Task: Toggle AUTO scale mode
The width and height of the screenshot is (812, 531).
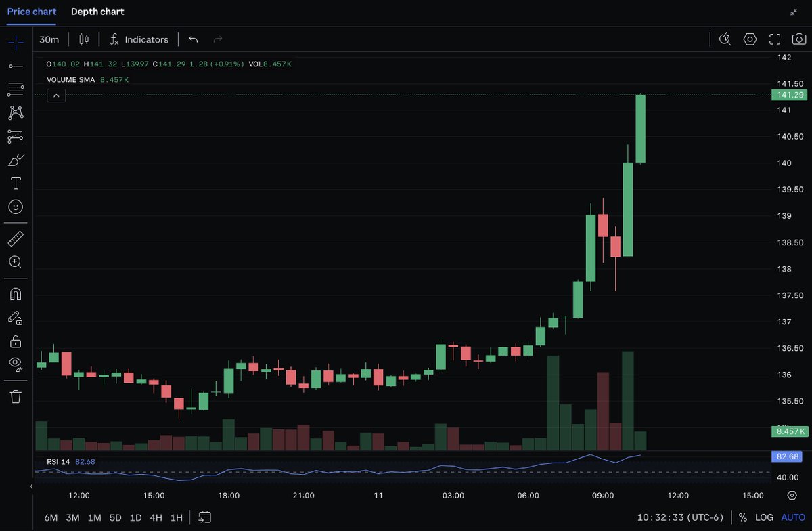Action: (793, 517)
